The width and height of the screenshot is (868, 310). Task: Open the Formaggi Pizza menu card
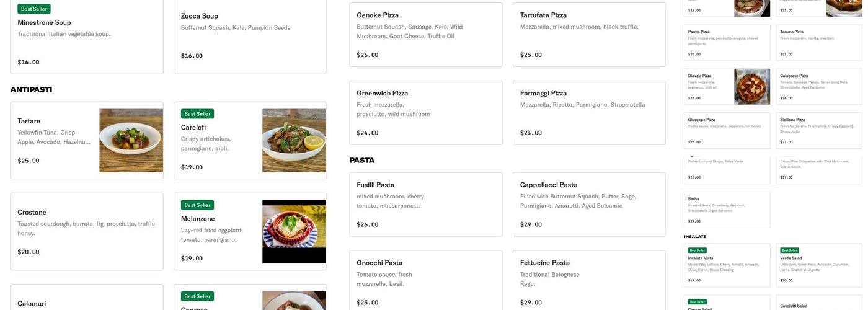point(589,113)
